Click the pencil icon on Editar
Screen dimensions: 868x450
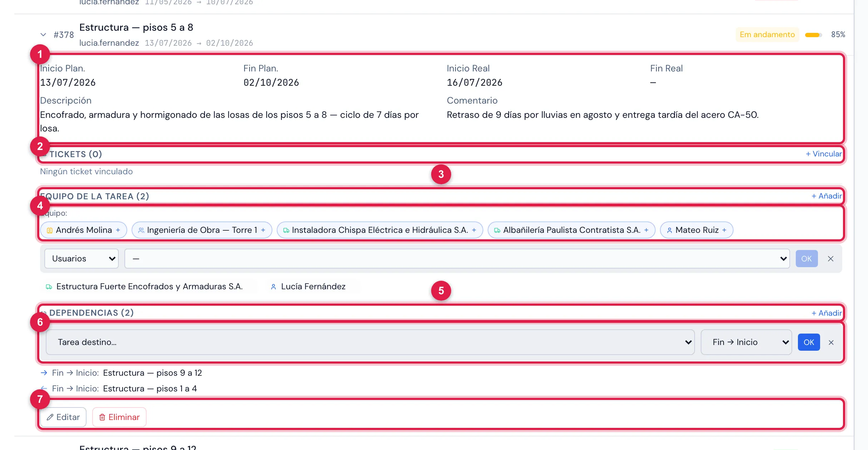[x=50, y=417]
